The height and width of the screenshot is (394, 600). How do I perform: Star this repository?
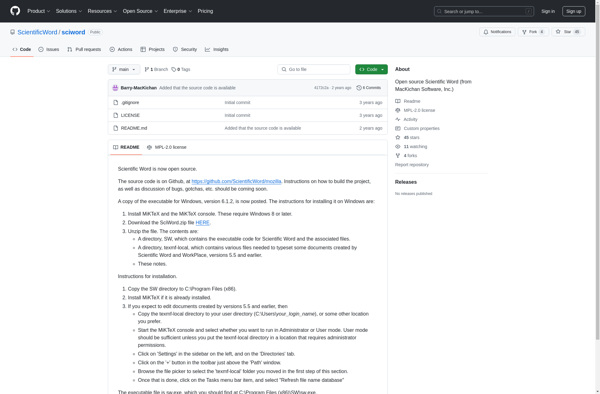(568, 32)
